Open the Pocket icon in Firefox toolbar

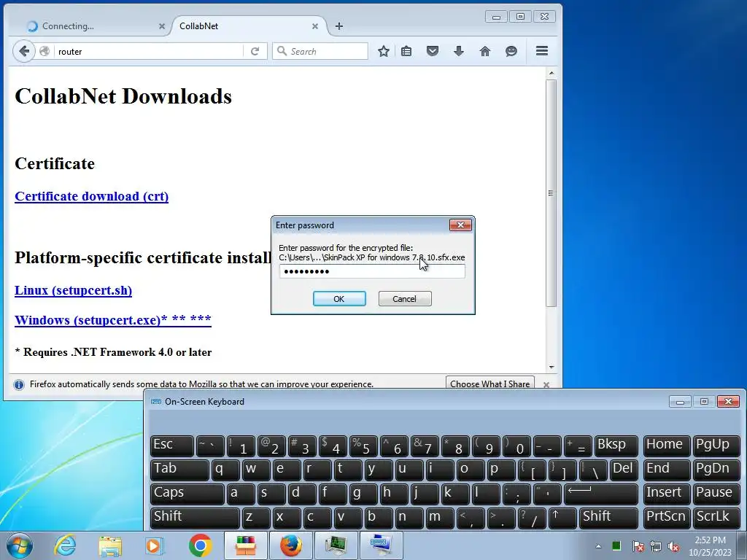click(432, 51)
